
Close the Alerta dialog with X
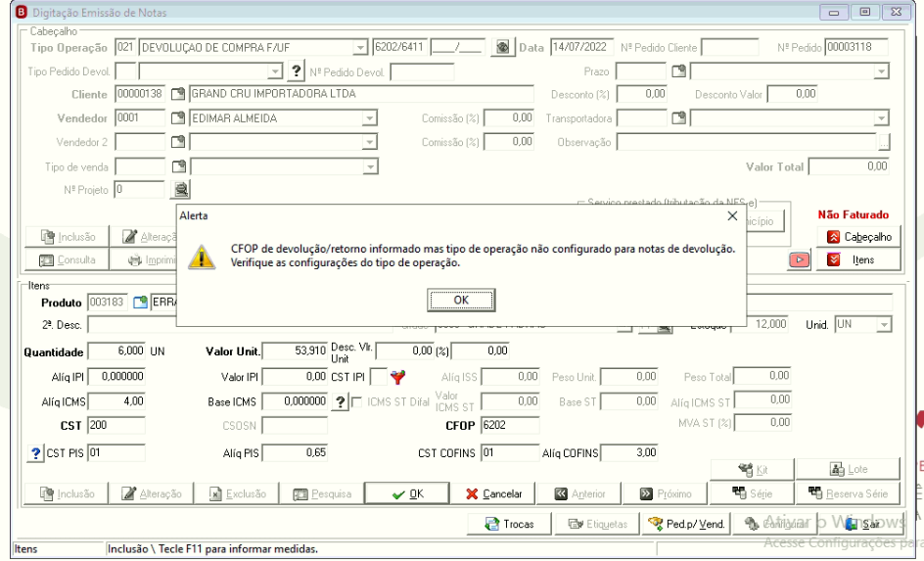point(732,215)
